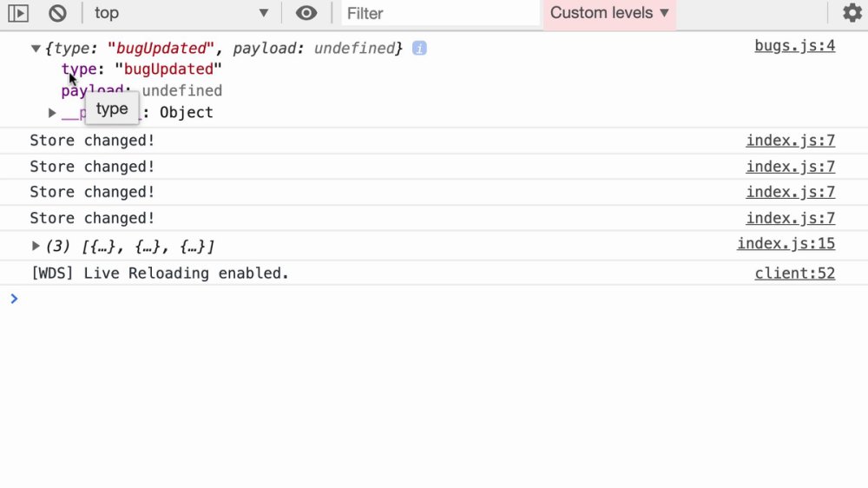
Task: Clear the console with the ban icon
Action: [57, 13]
